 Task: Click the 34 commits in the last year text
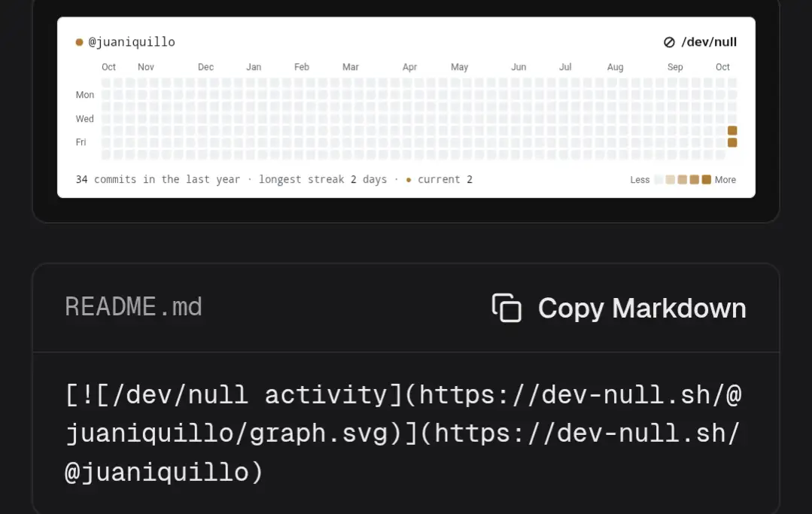[x=158, y=180]
